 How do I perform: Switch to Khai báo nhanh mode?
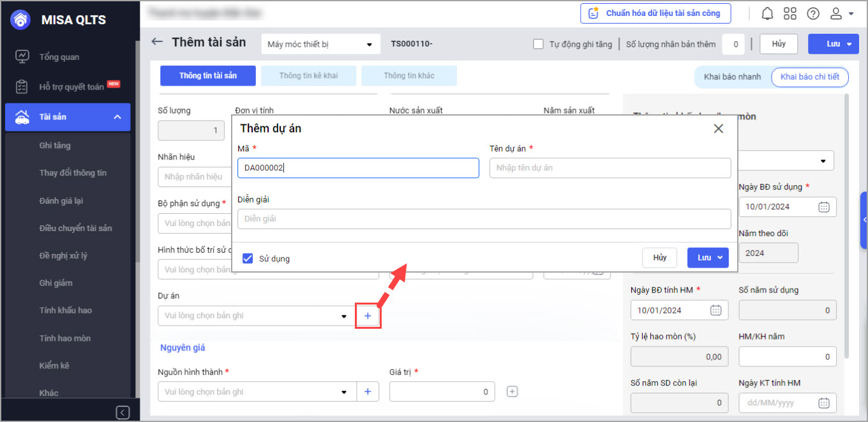[732, 77]
